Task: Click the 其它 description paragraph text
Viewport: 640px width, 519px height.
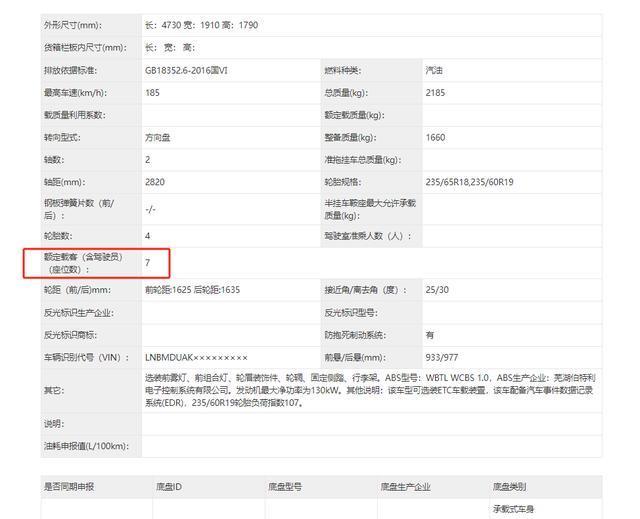Action: click(370, 390)
